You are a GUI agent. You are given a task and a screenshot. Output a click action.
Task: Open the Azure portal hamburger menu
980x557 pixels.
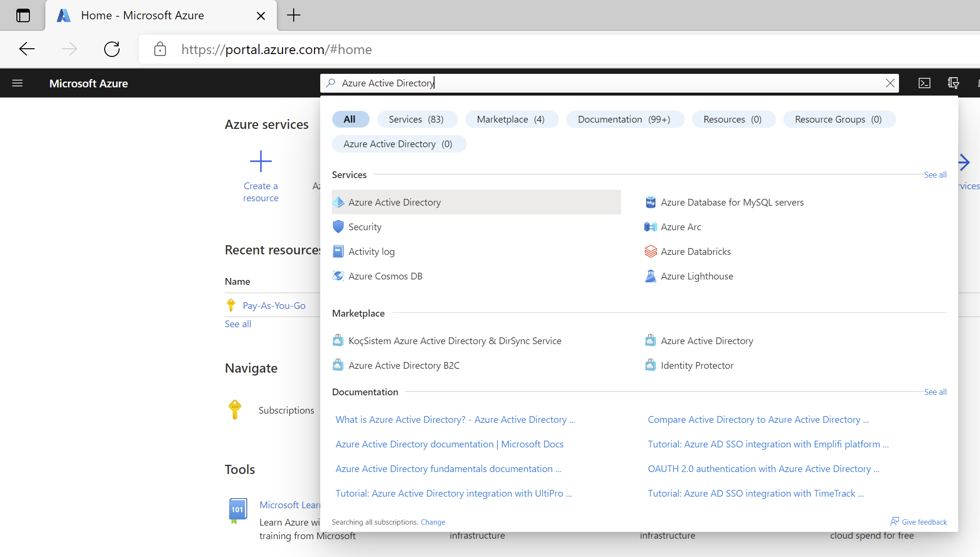click(x=17, y=83)
